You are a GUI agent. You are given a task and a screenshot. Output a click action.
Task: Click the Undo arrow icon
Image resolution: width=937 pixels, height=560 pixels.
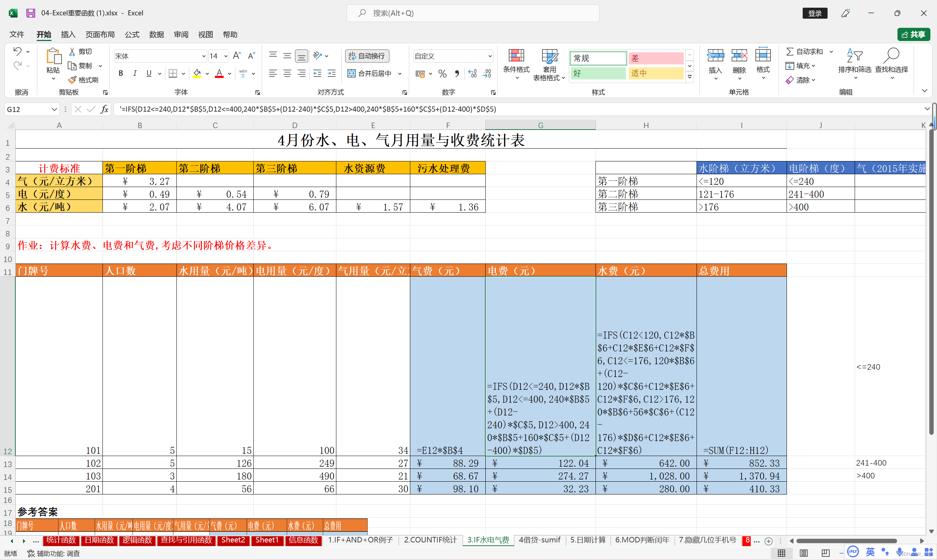coord(17,51)
